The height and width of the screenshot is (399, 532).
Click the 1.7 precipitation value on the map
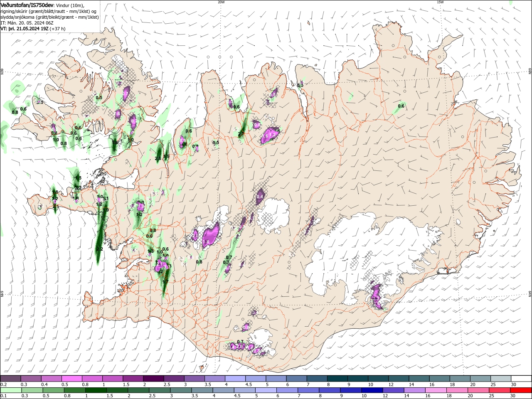click(x=165, y=281)
